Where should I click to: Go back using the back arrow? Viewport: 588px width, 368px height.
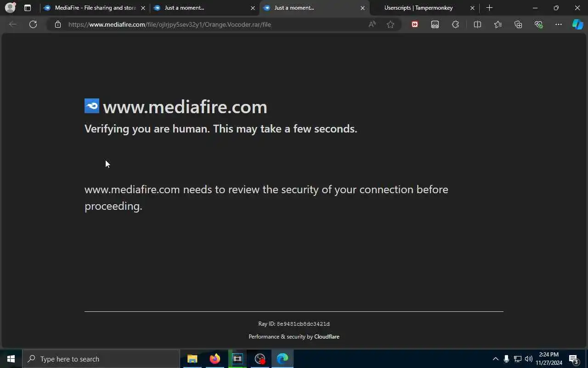click(13, 24)
